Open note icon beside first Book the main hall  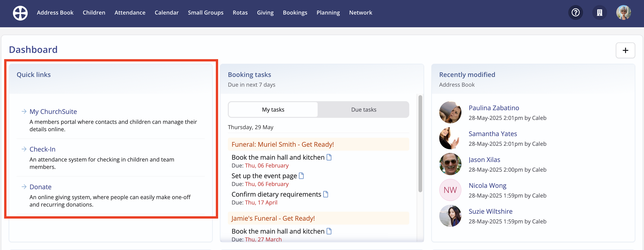329,157
